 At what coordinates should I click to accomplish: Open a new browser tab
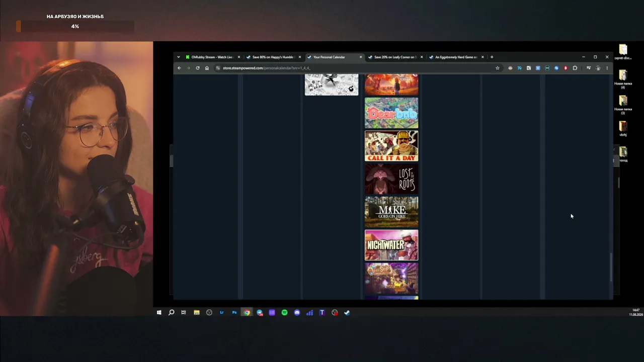click(x=492, y=57)
